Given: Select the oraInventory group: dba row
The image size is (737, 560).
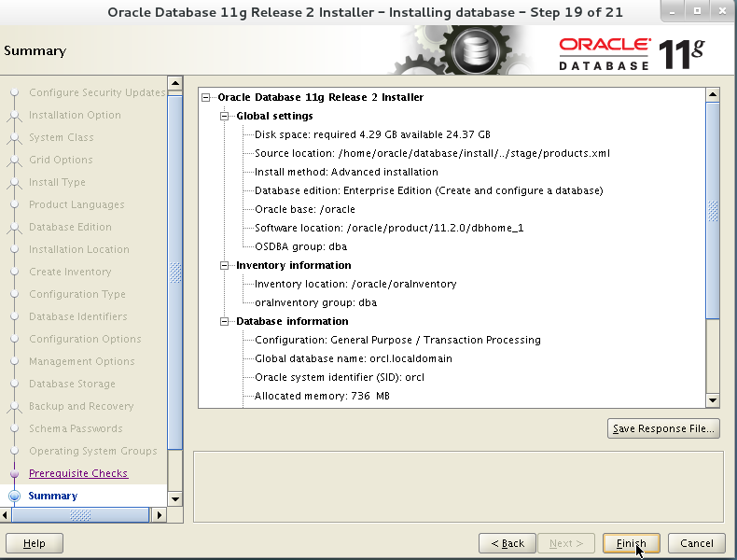Looking at the screenshot, I should pyautogui.click(x=315, y=302).
